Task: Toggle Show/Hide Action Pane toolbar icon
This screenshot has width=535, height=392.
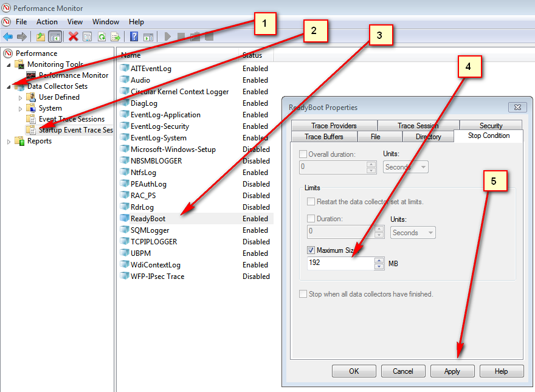Action: (x=148, y=37)
